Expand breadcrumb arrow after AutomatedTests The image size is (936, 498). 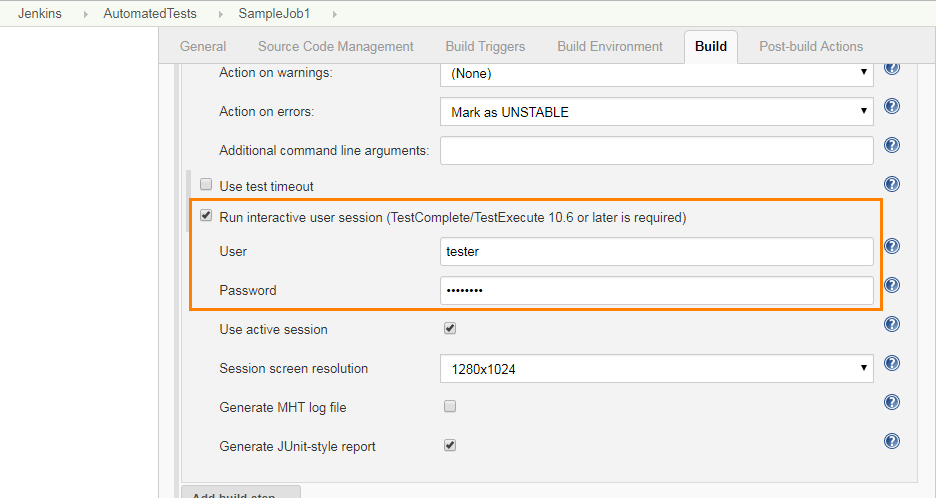point(220,14)
